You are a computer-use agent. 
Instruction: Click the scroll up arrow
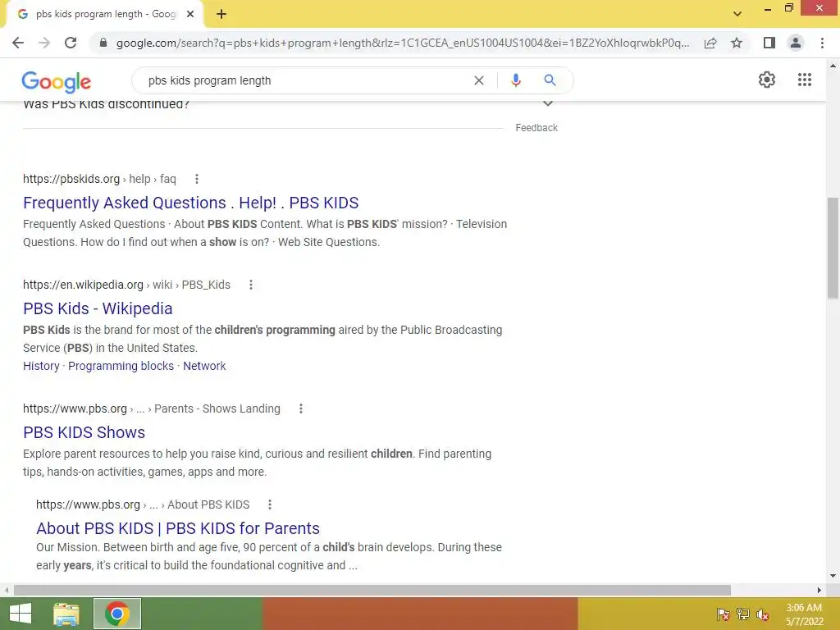coord(833,66)
